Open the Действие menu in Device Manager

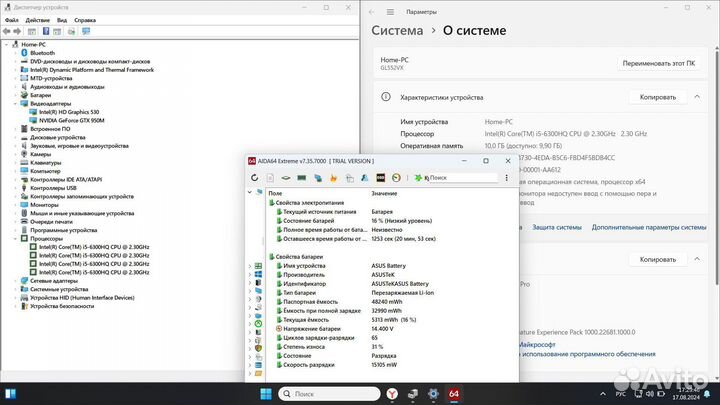click(35, 19)
